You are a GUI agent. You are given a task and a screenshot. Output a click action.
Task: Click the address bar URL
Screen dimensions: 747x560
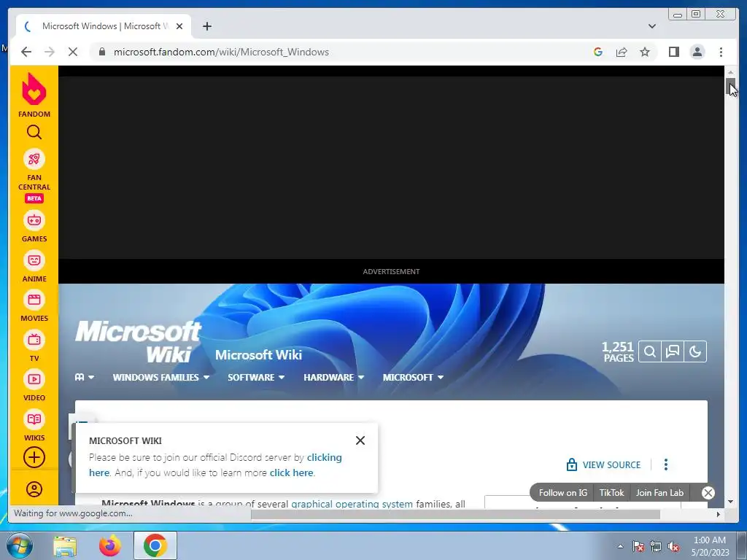221,52
